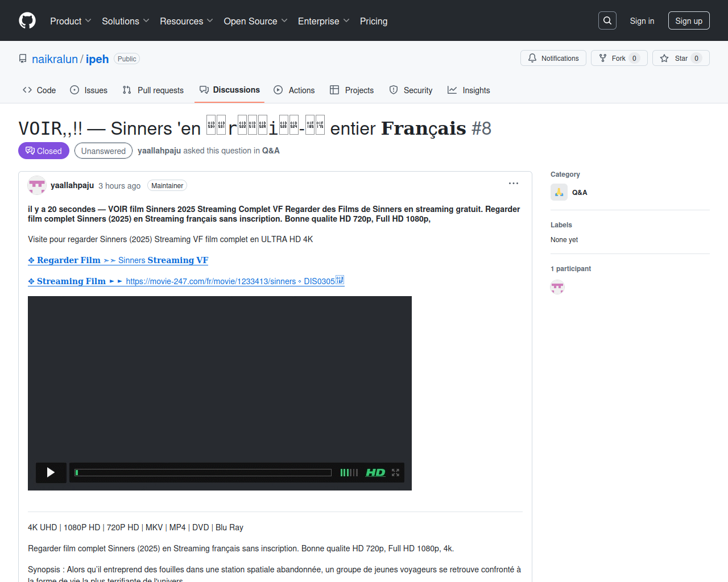The image size is (728, 582).
Task: Click the Public repository label
Action: 127,59
